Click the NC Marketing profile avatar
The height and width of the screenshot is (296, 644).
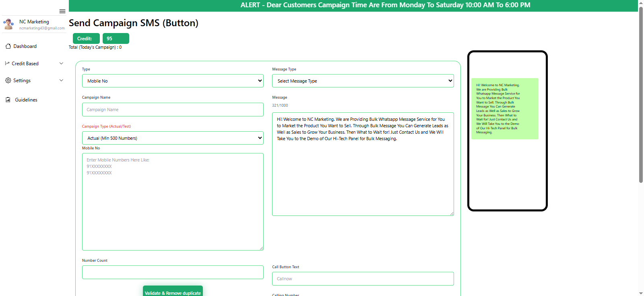(8, 24)
